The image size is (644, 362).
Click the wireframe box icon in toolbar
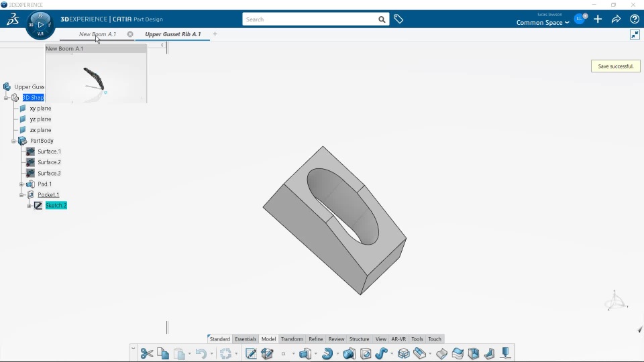coord(404,353)
